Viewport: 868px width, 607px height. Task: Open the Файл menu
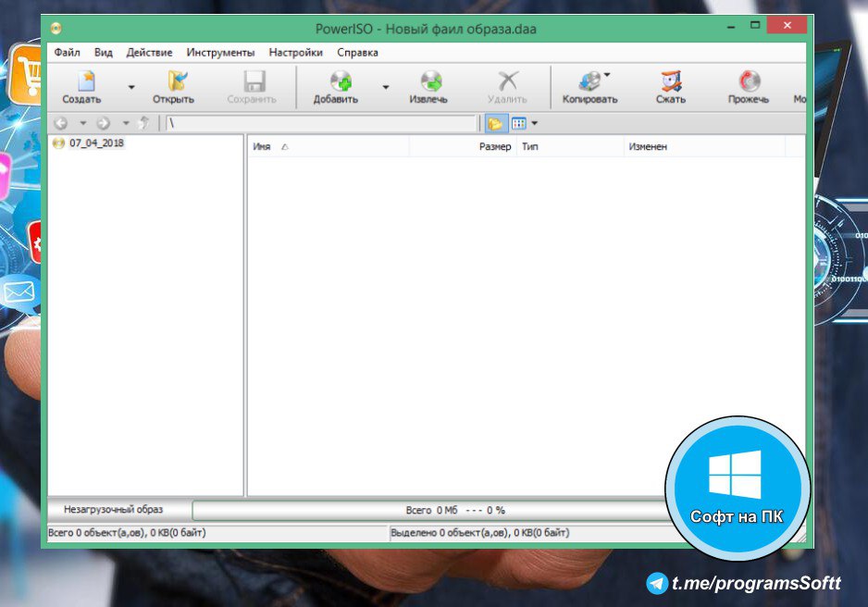click(x=67, y=53)
